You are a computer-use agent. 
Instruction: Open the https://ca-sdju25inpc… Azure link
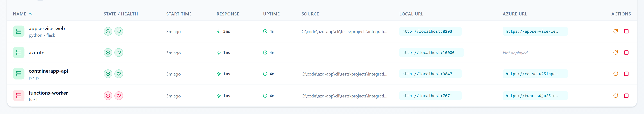(535, 74)
